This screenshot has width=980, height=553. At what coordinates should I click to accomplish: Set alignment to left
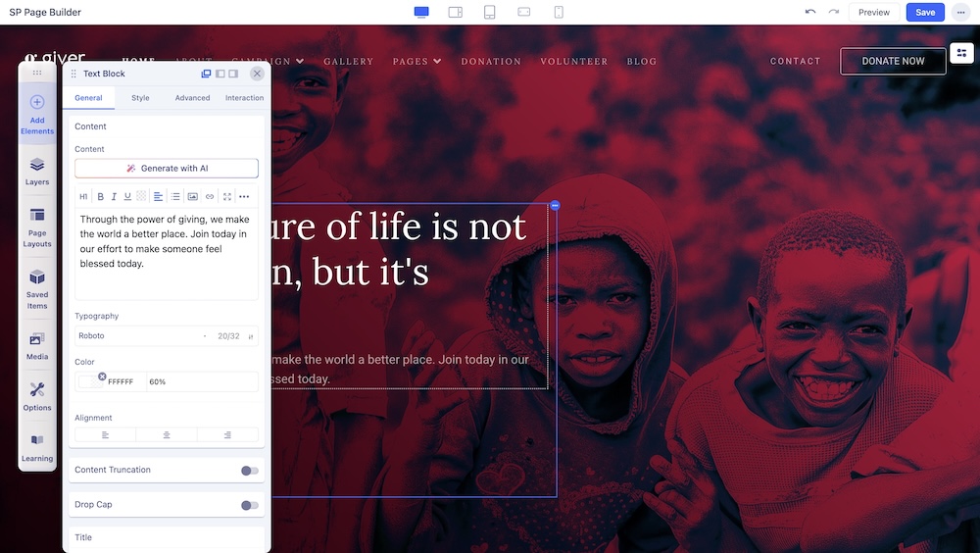[105, 434]
